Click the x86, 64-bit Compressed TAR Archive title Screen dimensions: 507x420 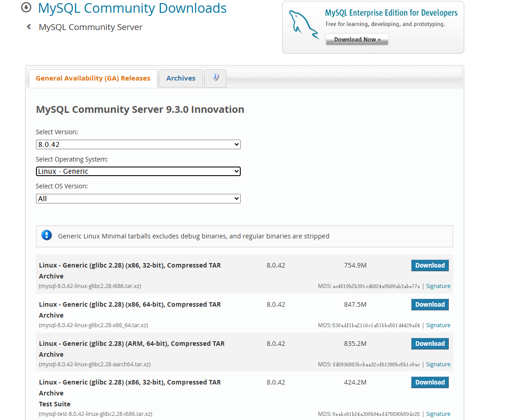click(x=130, y=310)
